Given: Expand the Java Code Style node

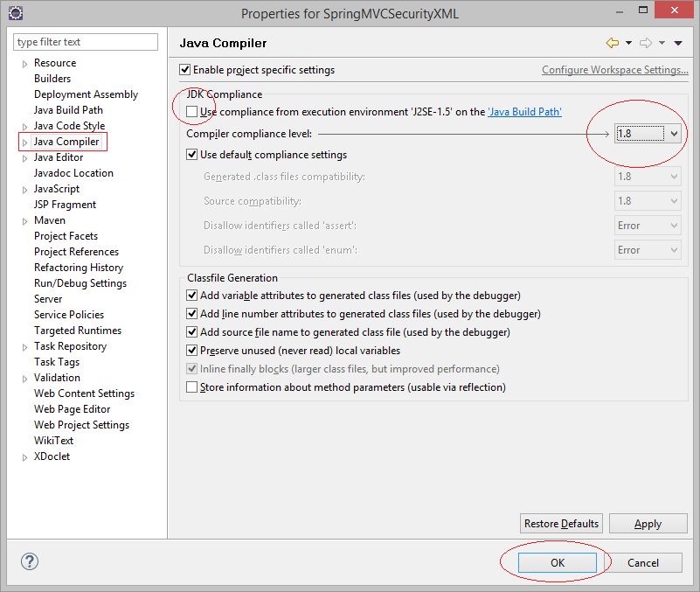Looking at the screenshot, I should coord(25,127).
